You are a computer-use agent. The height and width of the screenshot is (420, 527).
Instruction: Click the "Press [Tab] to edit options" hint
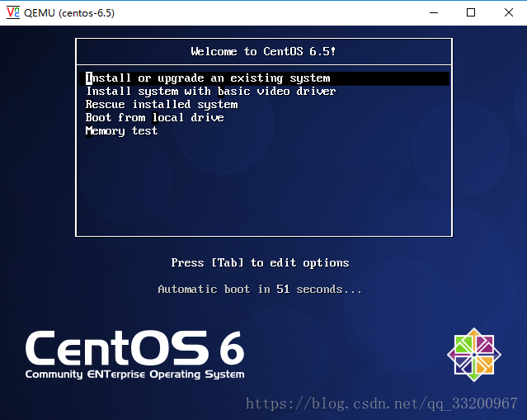[260, 262]
